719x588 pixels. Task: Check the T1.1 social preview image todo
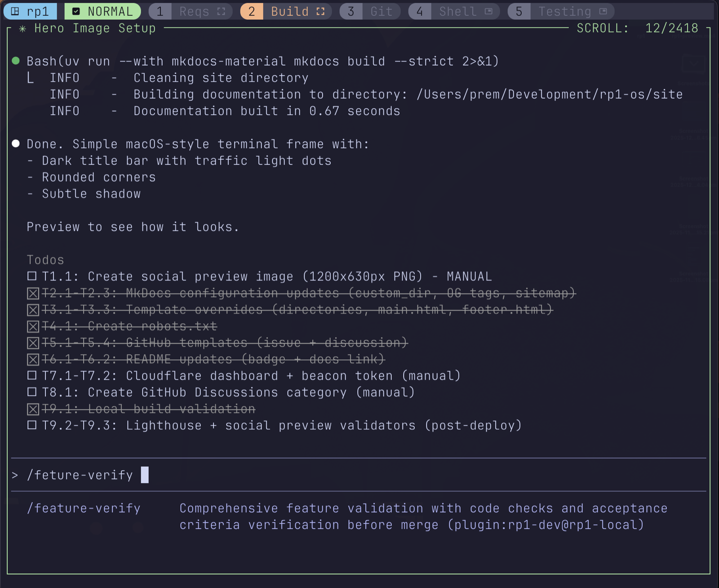point(31,276)
